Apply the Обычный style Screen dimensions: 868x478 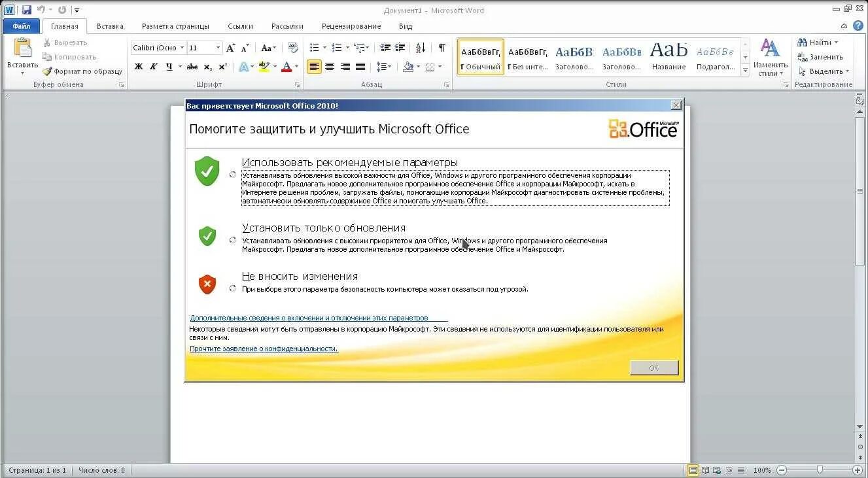(480, 58)
